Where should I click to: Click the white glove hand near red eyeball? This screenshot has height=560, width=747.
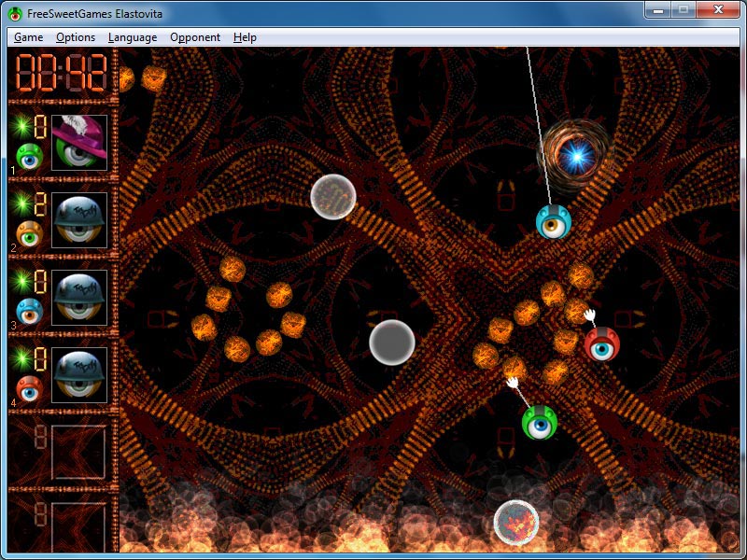(590, 315)
